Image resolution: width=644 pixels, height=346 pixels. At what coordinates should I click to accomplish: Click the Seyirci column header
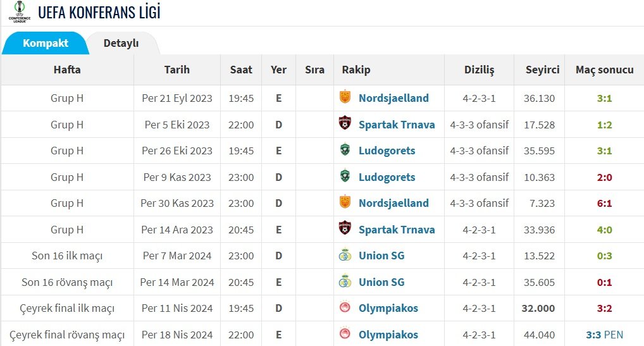pyautogui.click(x=542, y=70)
